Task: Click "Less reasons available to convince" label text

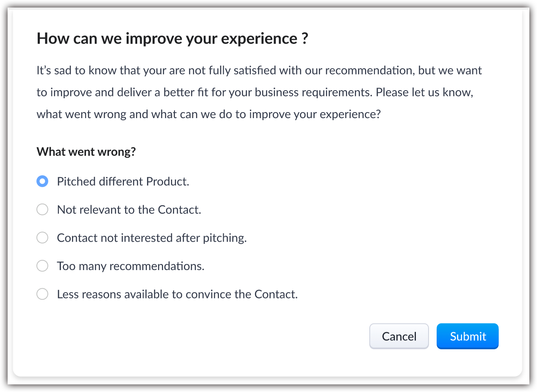Action: 177,294
